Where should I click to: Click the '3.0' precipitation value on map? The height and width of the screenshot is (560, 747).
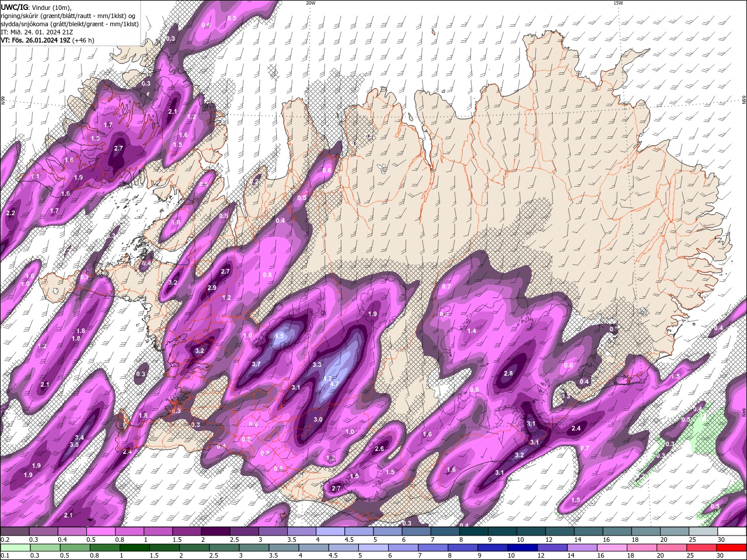pyautogui.click(x=318, y=419)
